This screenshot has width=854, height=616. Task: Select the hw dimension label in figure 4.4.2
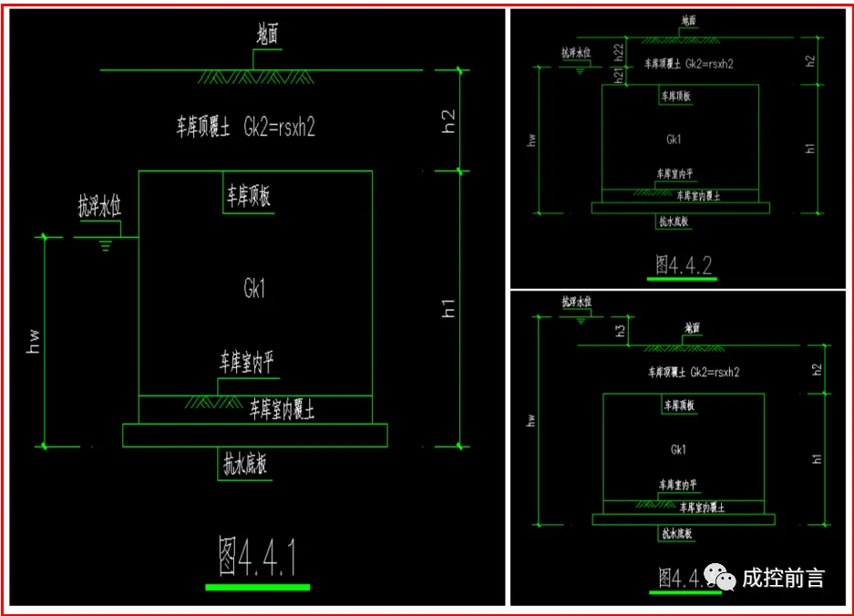[531, 140]
